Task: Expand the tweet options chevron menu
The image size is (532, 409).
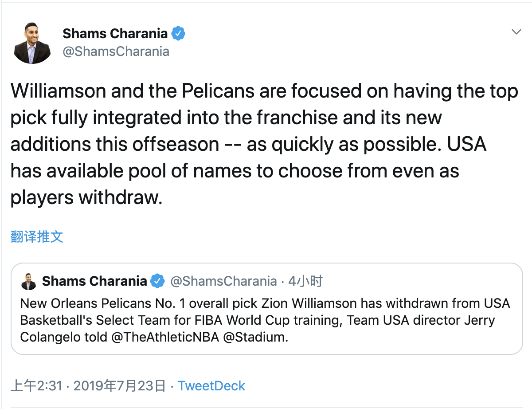Action: point(516,32)
